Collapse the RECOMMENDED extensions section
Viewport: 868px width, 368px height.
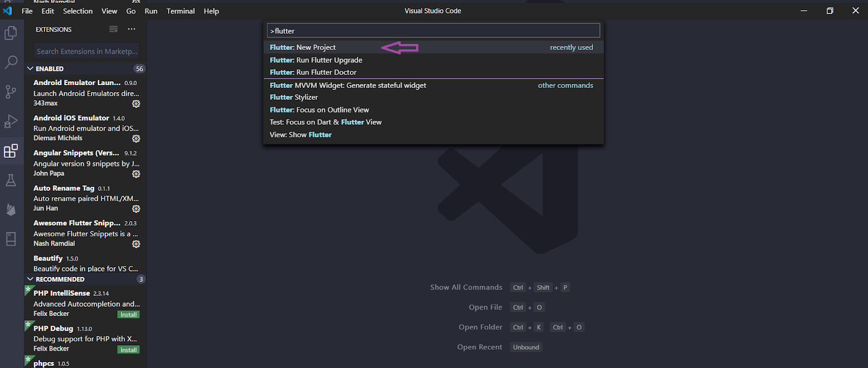[x=30, y=279]
